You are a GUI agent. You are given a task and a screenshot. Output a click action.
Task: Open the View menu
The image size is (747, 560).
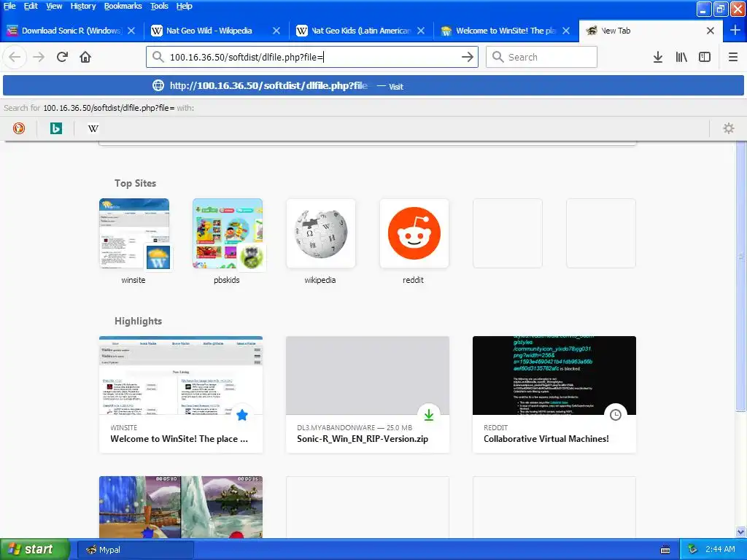[x=54, y=6]
